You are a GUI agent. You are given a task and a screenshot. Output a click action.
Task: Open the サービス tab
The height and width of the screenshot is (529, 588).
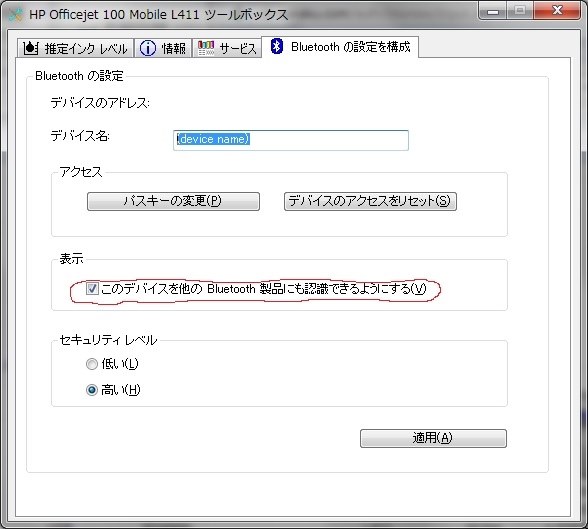click(226, 48)
